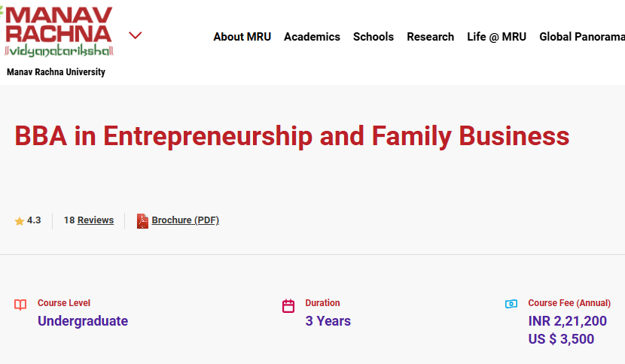
Task: Click the PDF brochure file icon
Action: click(x=142, y=221)
